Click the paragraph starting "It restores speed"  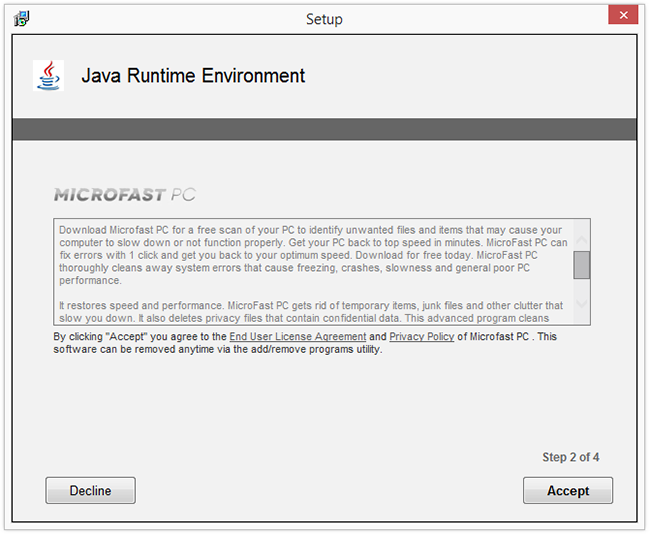pyautogui.click(x=310, y=311)
